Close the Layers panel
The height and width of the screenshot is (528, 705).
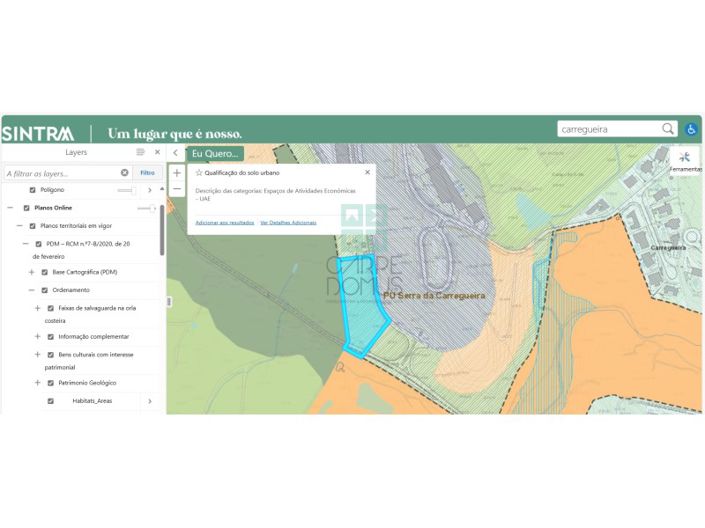157,152
